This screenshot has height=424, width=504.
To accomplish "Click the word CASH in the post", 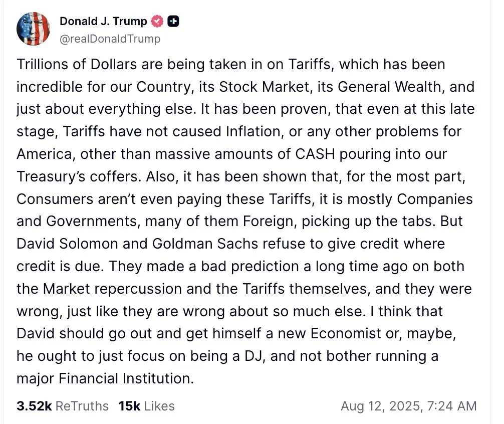I will coord(315,154).
